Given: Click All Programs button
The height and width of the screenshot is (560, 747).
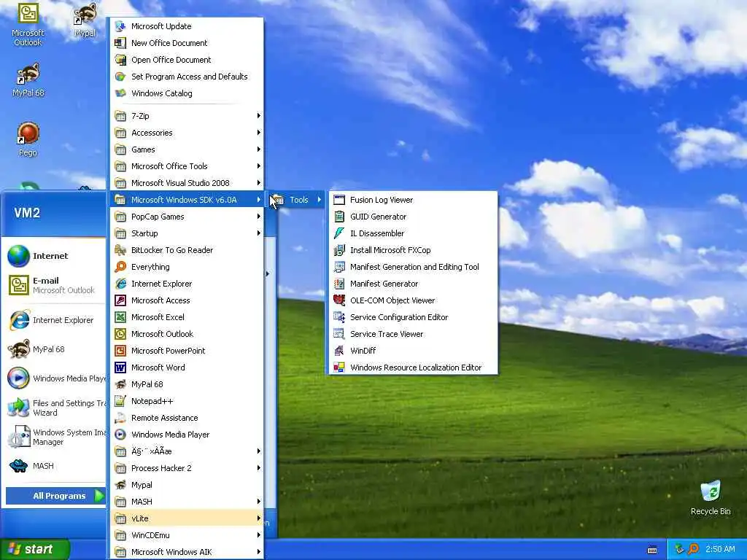Looking at the screenshot, I should (55, 496).
